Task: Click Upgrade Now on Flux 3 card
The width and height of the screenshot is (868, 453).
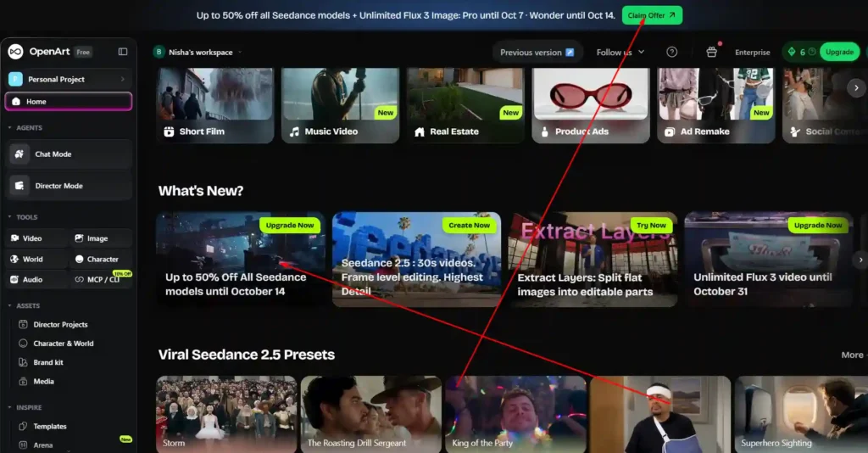Action: pos(818,225)
